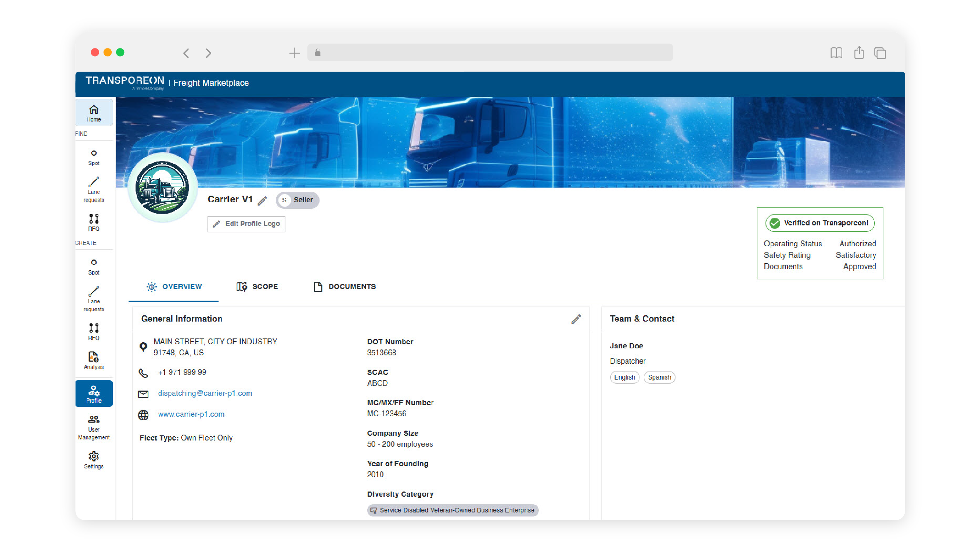Open the Settings gear in sidebar
The width and height of the screenshot is (980, 551).
tap(94, 459)
